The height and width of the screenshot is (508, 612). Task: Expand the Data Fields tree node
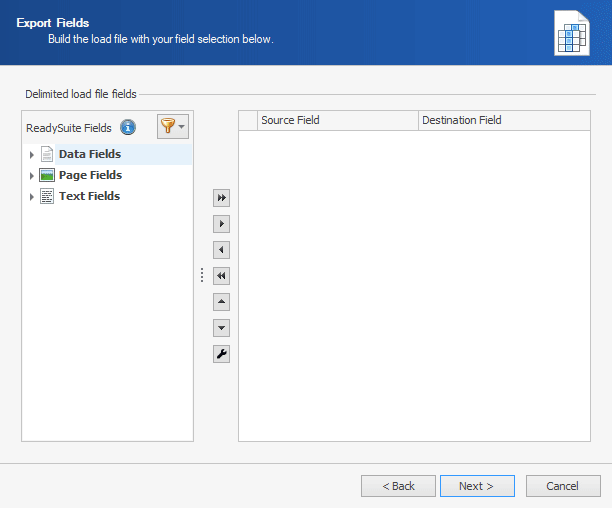pyautogui.click(x=32, y=155)
